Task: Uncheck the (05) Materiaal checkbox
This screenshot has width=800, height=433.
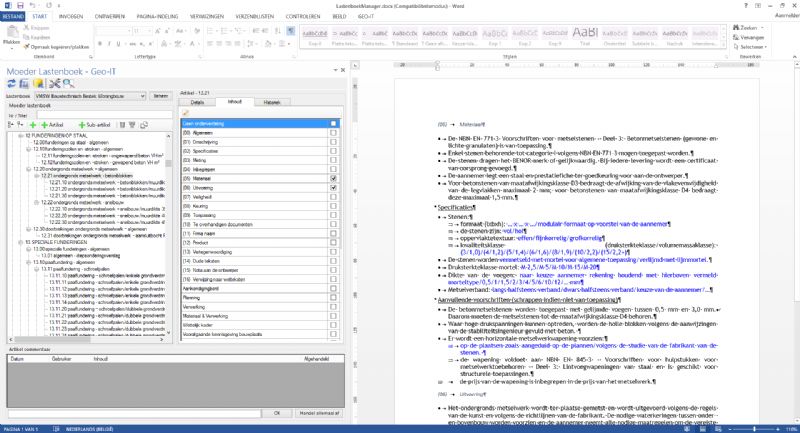Action: click(332, 177)
